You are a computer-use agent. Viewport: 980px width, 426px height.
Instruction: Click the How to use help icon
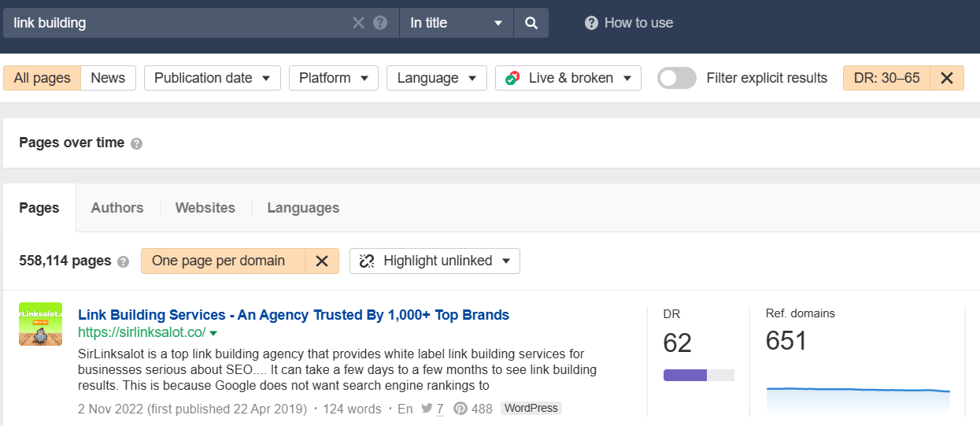[x=592, y=23]
